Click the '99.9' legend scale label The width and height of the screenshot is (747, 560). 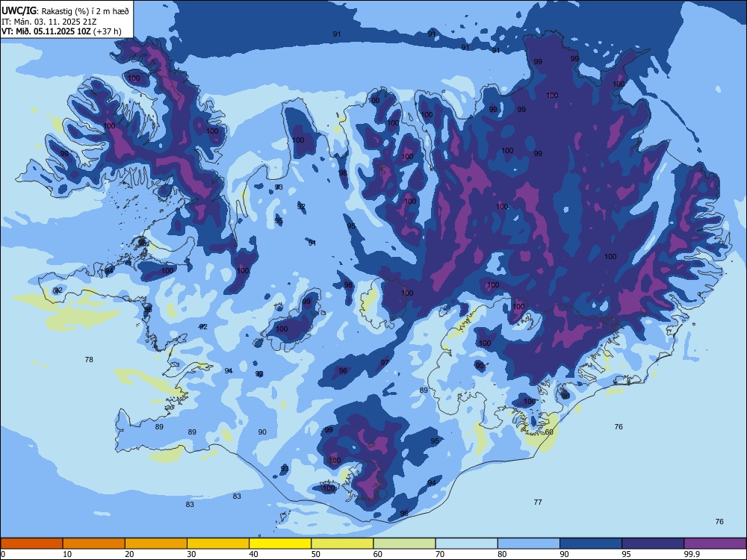pyautogui.click(x=692, y=554)
